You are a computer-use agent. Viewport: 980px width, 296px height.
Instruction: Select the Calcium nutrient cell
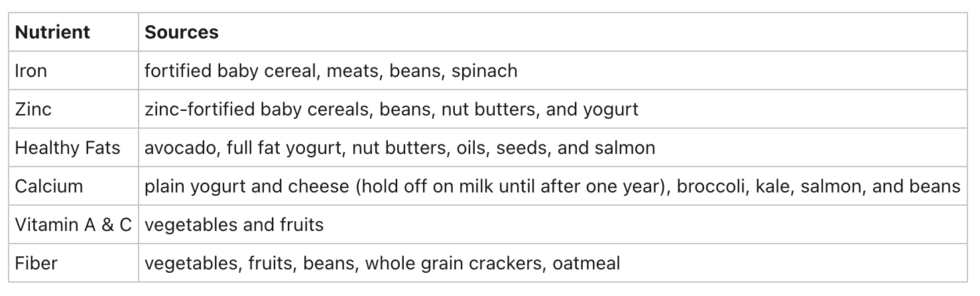74,186
